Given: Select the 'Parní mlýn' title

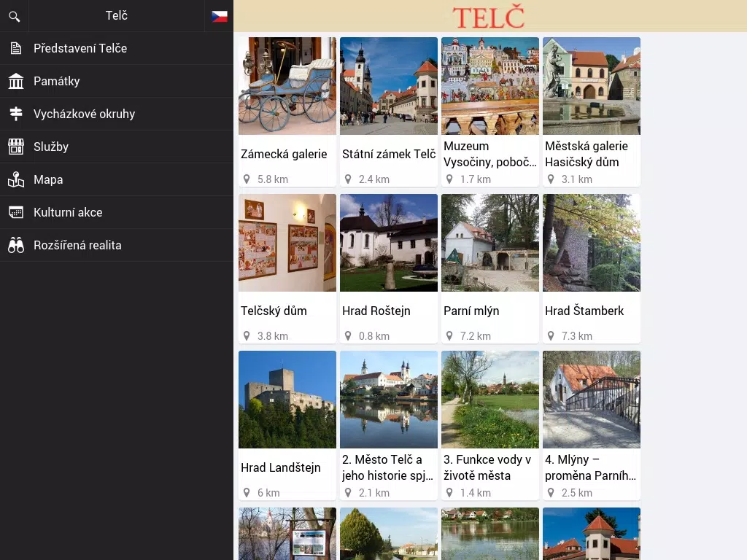Looking at the screenshot, I should coord(472,311).
